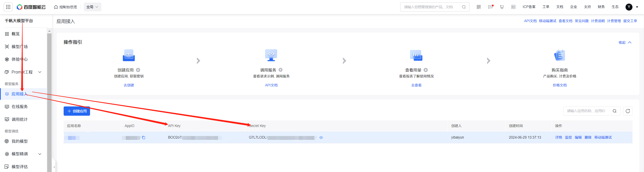The image size is (644, 172).
Task: Play the 创建应用 guide video icon
Action: coord(138,70)
